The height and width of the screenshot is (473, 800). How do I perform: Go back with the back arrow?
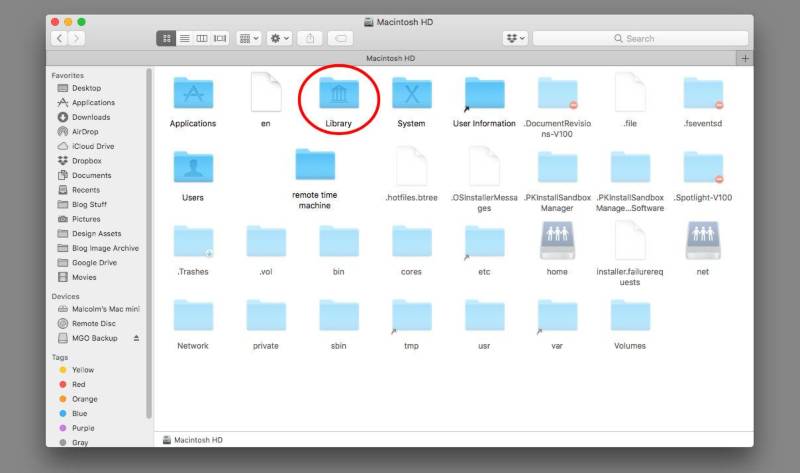pos(59,38)
